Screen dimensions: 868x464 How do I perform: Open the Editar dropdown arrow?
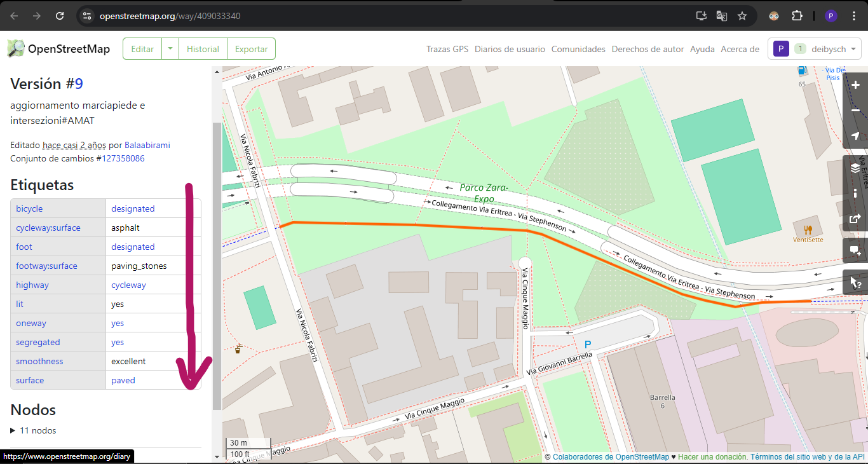click(170, 49)
